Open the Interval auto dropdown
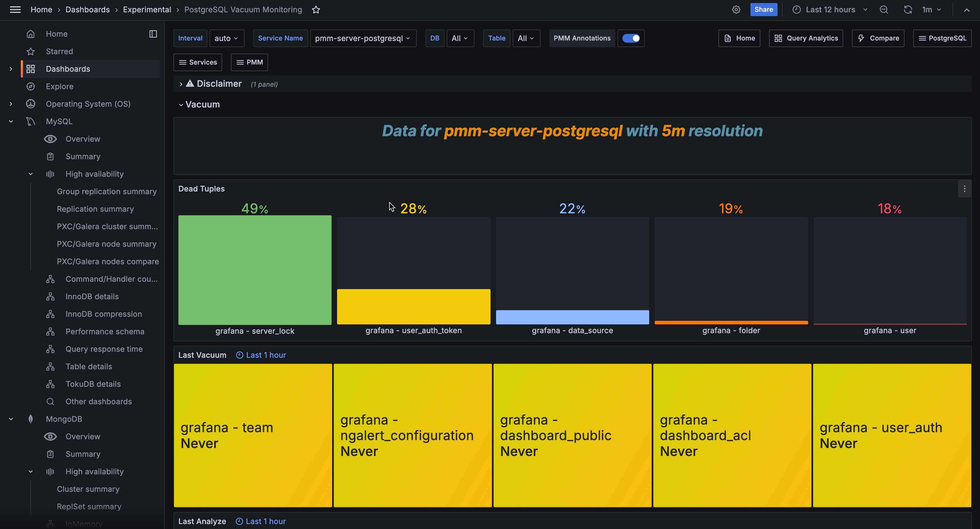Image resolution: width=980 pixels, height=529 pixels. (226, 38)
